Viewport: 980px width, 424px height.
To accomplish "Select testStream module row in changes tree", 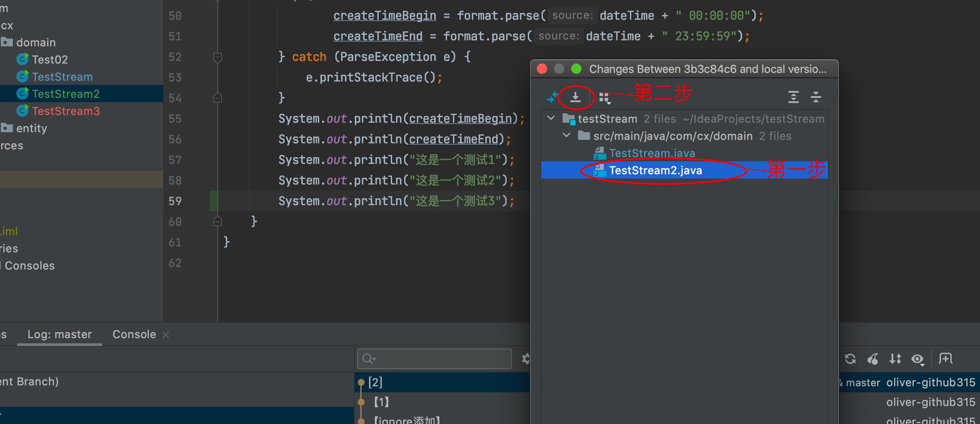I will pos(685,119).
